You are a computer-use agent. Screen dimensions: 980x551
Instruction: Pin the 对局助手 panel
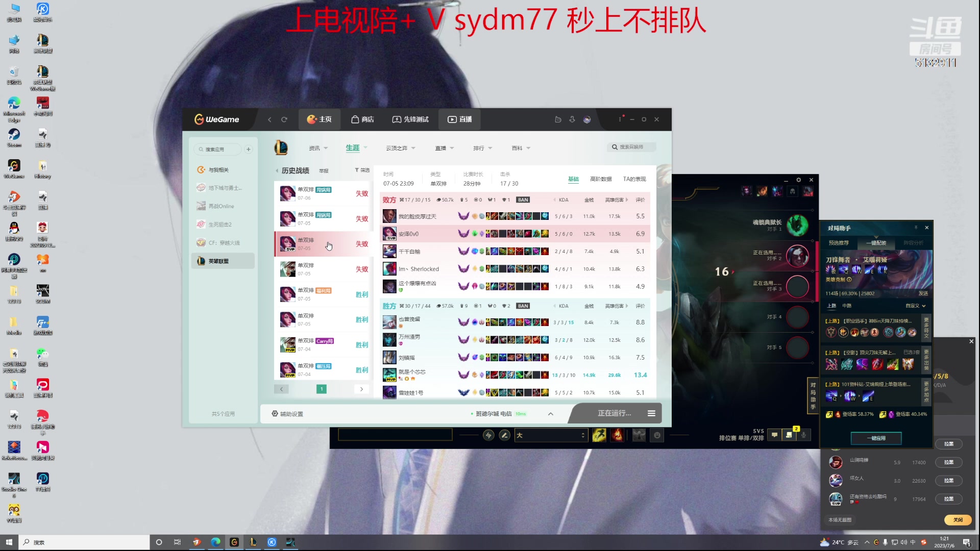click(916, 228)
